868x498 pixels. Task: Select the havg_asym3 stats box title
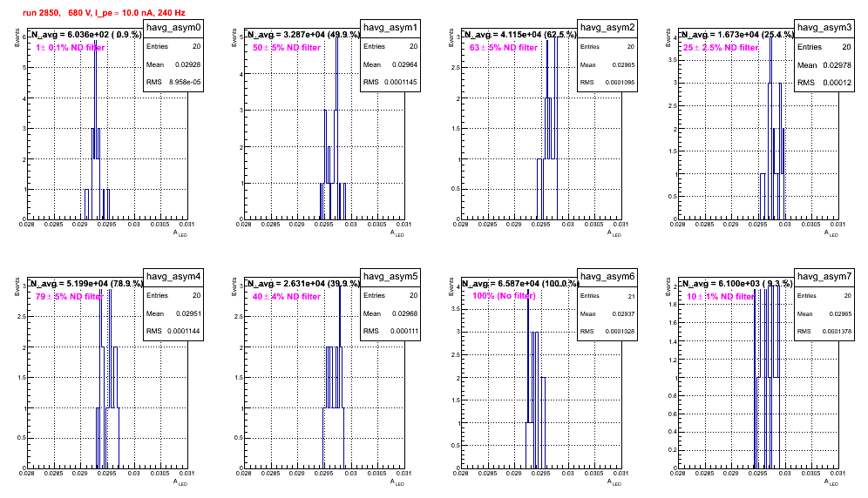pos(824,28)
